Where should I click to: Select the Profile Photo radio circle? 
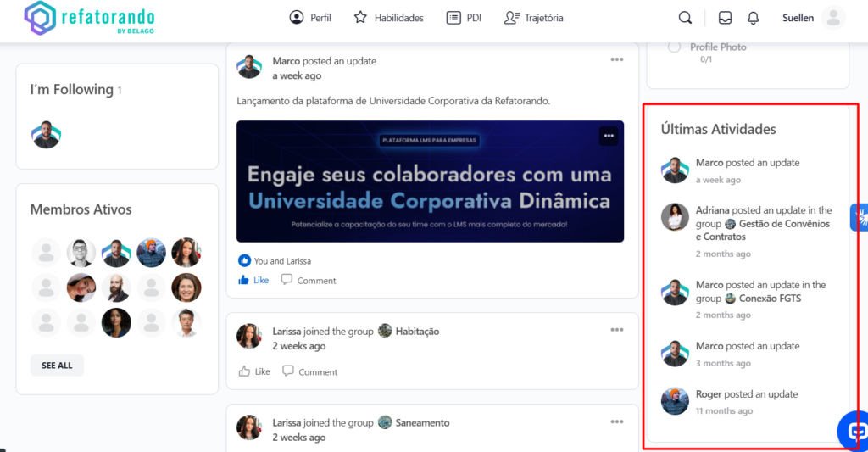coord(674,47)
